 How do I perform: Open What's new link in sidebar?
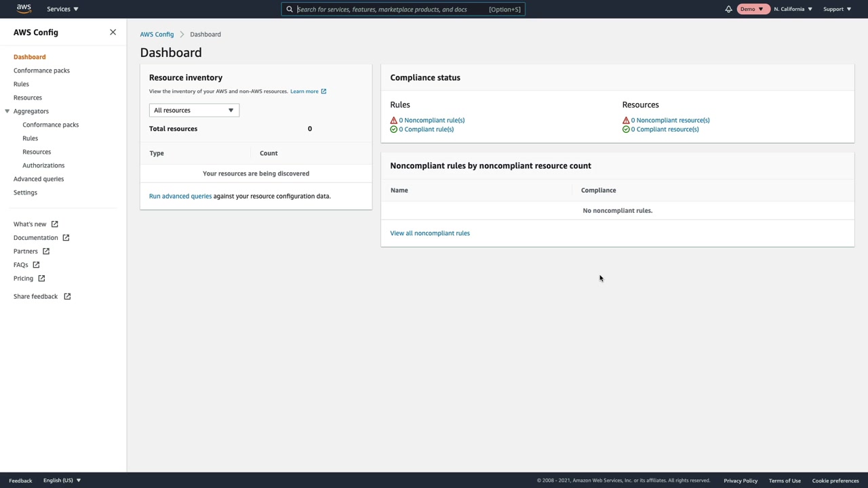(30, 224)
